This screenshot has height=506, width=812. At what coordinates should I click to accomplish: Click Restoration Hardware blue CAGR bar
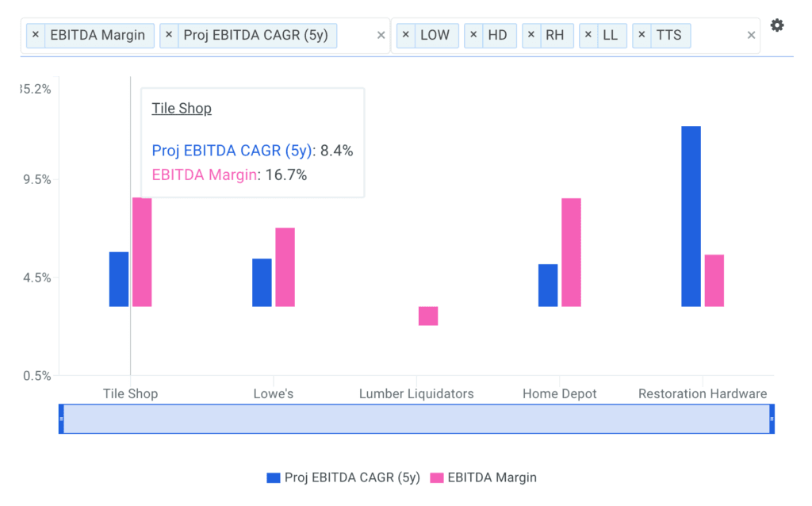point(691,216)
